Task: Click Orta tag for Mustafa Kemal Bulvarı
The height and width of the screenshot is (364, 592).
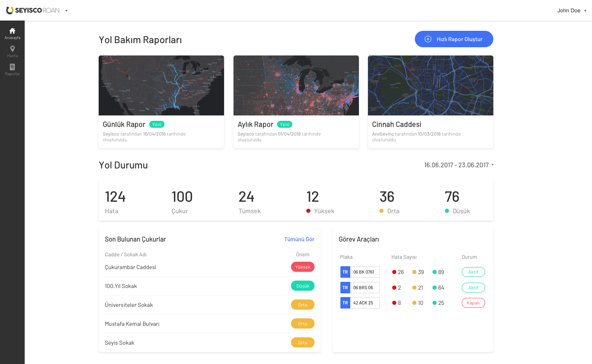Action: point(303,324)
